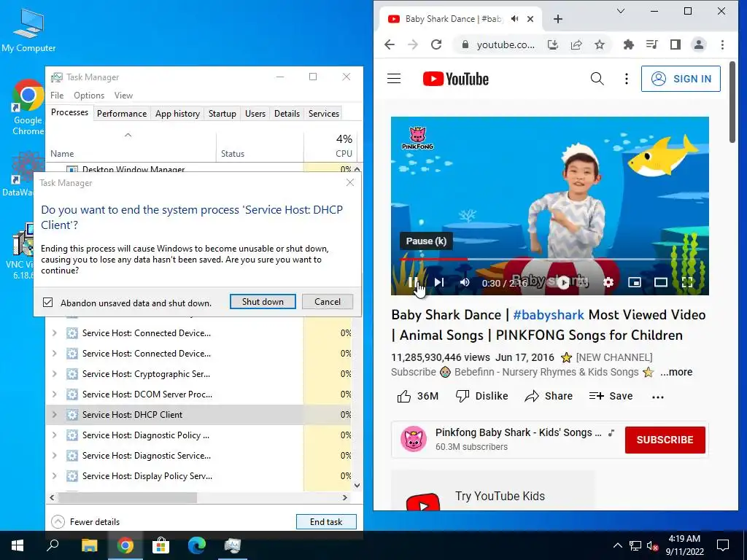Share the Baby Shark video
747x560 pixels.
(x=549, y=396)
